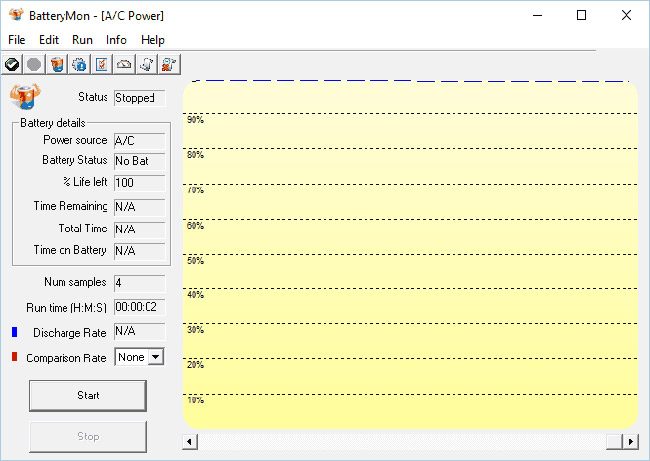
Task: Expand the Comparison Rate dropdown
Action: [155, 357]
